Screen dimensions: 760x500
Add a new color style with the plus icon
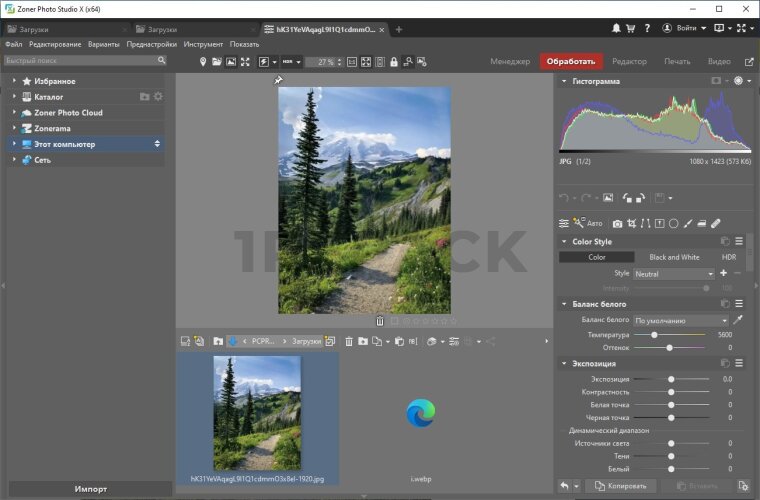(723, 273)
